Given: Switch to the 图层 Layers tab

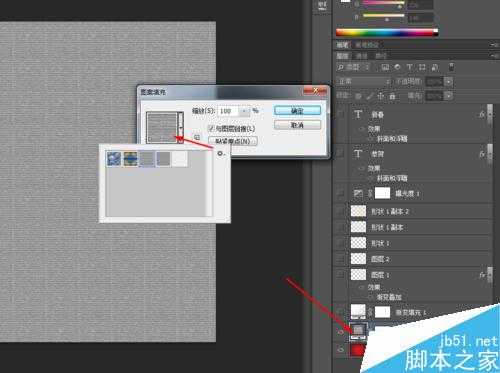Looking at the screenshot, I should click(x=343, y=56).
